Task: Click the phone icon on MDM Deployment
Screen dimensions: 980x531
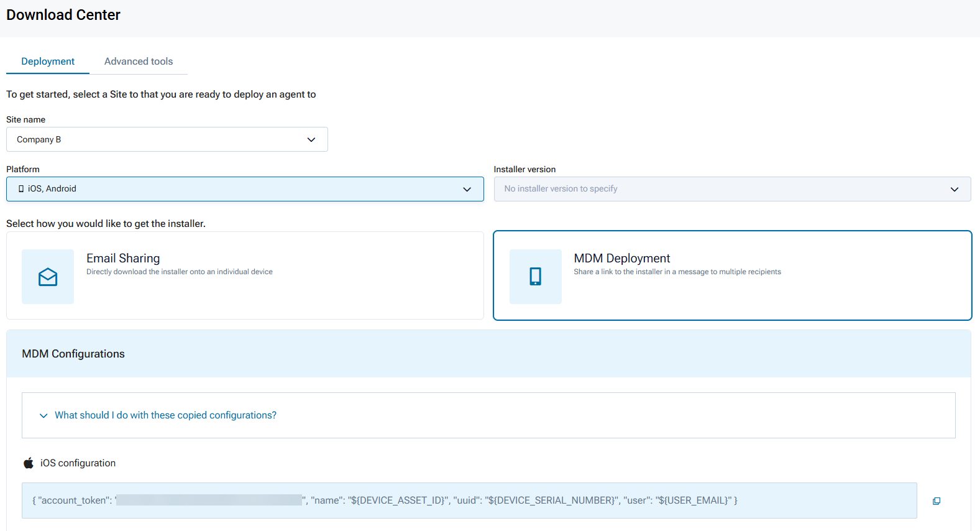Action: (x=536, y=277)
